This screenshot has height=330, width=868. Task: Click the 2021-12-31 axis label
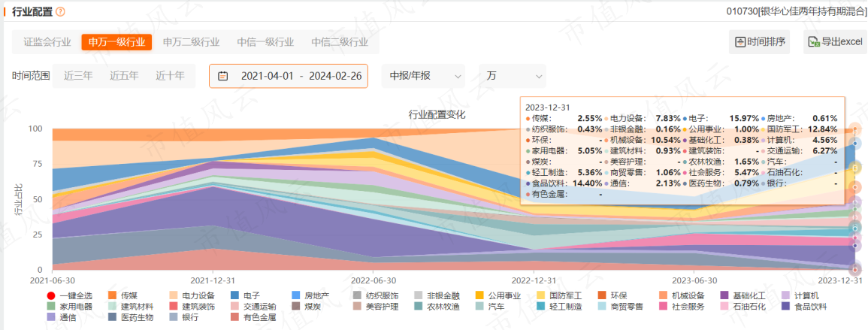tap(213, 281)
